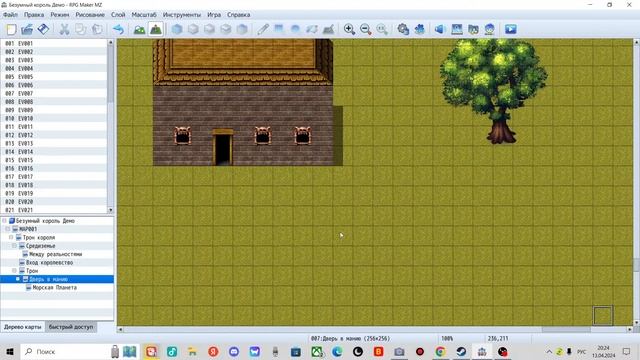Select event 001 EV001 in list
The height and width of the screenshot is (360, 640).
click(x=54, y=43)
